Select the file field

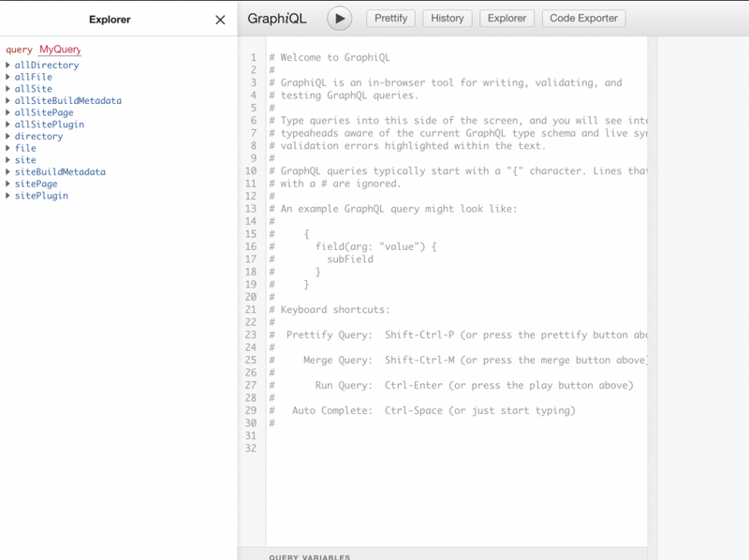[25, 148]
